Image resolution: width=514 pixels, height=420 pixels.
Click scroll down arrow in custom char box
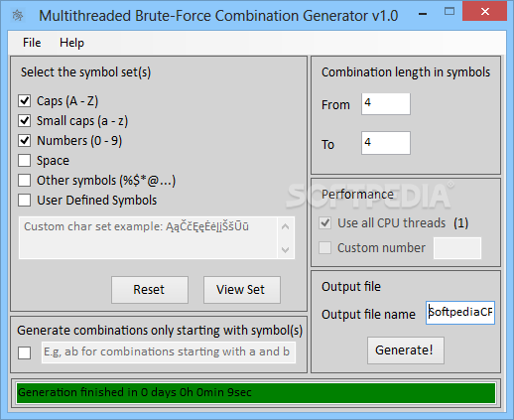[x=286, y=249]
